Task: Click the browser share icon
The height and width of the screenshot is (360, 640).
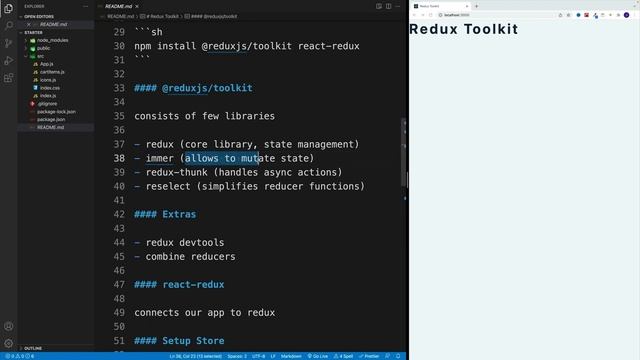Action: click(x=560, y=15)
